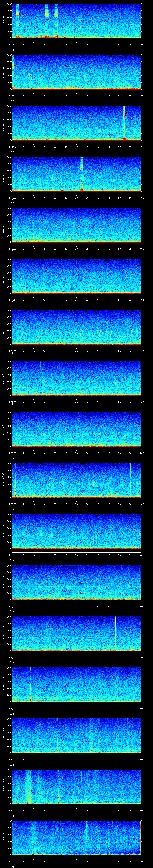Viewport: 153px width, 868px height.
Task: Click the spectrogram panel starting at 4:15:00
Action: click(x=77, y=72)
